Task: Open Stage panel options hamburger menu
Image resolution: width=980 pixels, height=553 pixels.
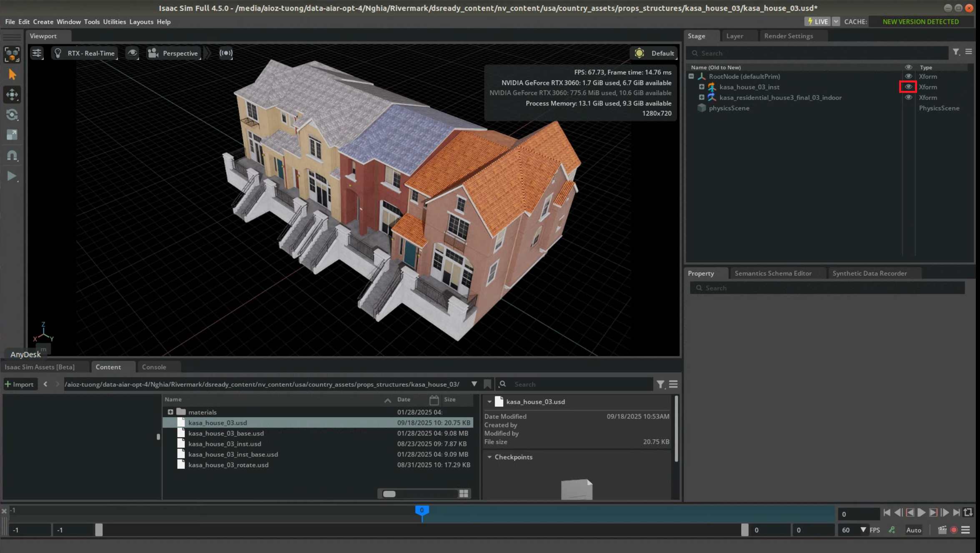Action: coord(968,52)
